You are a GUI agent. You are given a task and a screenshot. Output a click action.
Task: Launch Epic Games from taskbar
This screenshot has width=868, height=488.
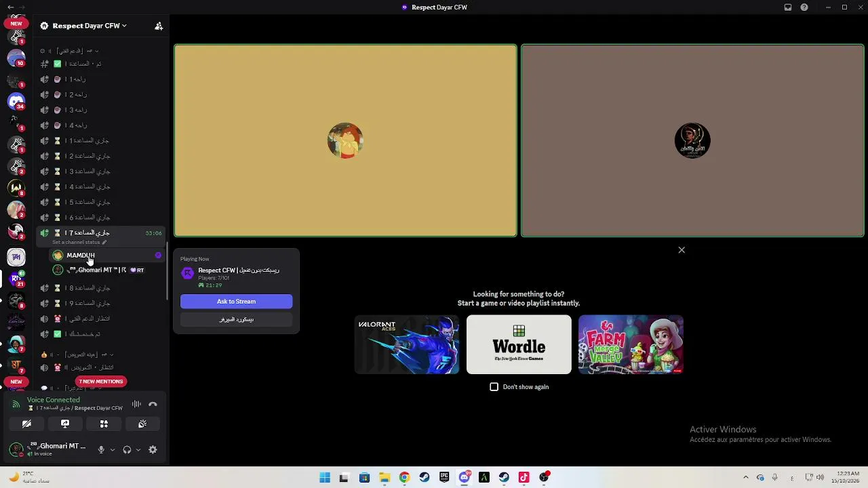(444, 477)
